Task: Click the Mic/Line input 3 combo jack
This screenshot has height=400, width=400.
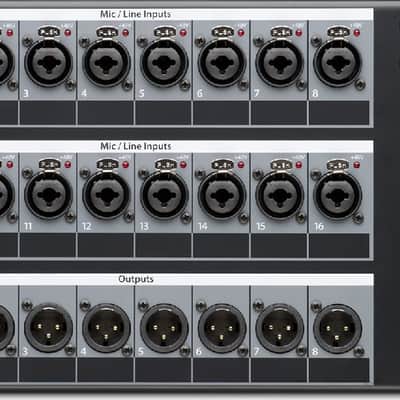Action: pos(49,63)
